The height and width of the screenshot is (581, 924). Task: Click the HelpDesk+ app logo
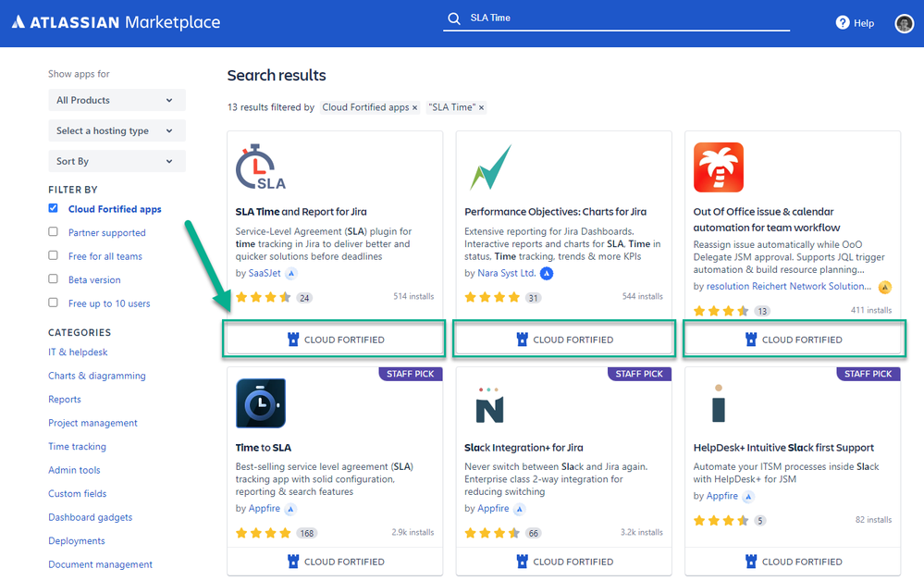tap(719, 403)
